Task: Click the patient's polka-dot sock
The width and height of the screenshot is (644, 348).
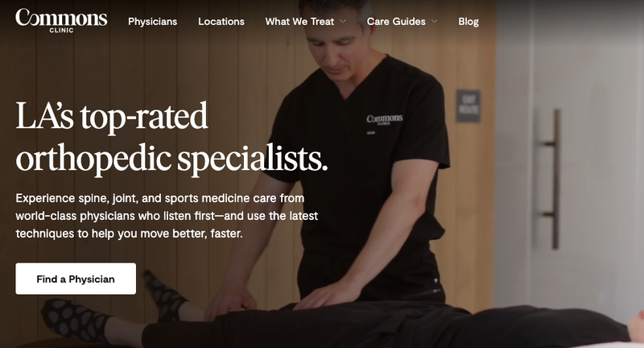Action: point(74,320)
